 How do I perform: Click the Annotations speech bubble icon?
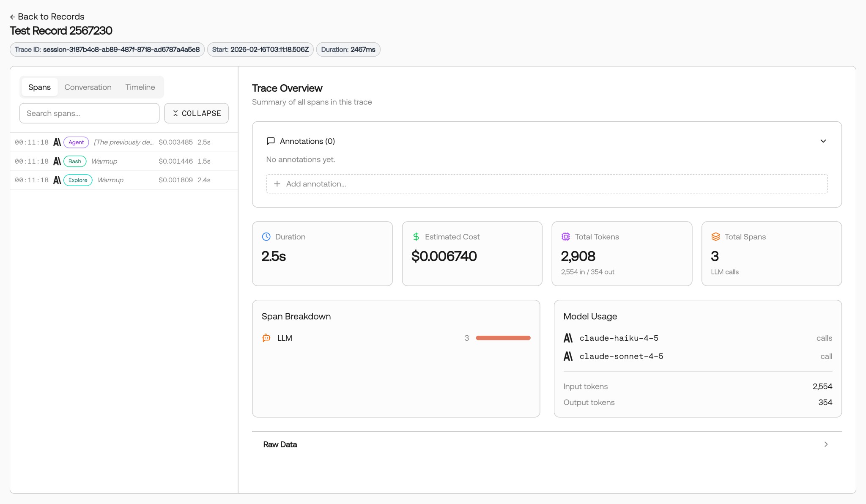point(271,141)
